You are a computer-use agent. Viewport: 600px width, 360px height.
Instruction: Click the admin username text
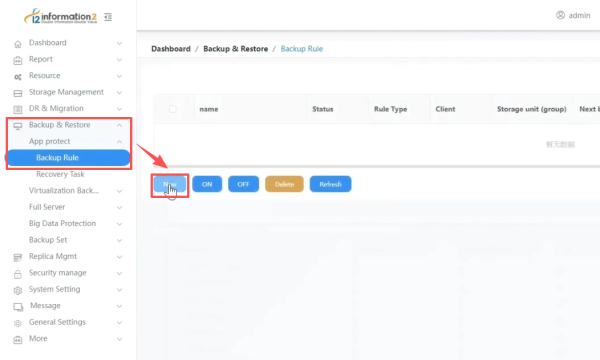pos(579,15)
